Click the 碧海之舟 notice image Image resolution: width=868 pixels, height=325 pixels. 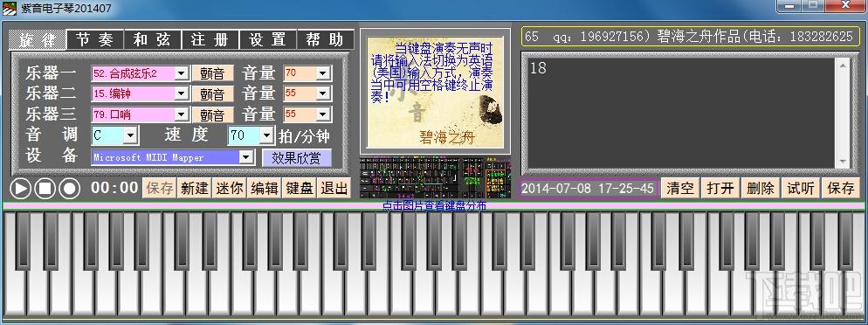(x=435, y=92)
